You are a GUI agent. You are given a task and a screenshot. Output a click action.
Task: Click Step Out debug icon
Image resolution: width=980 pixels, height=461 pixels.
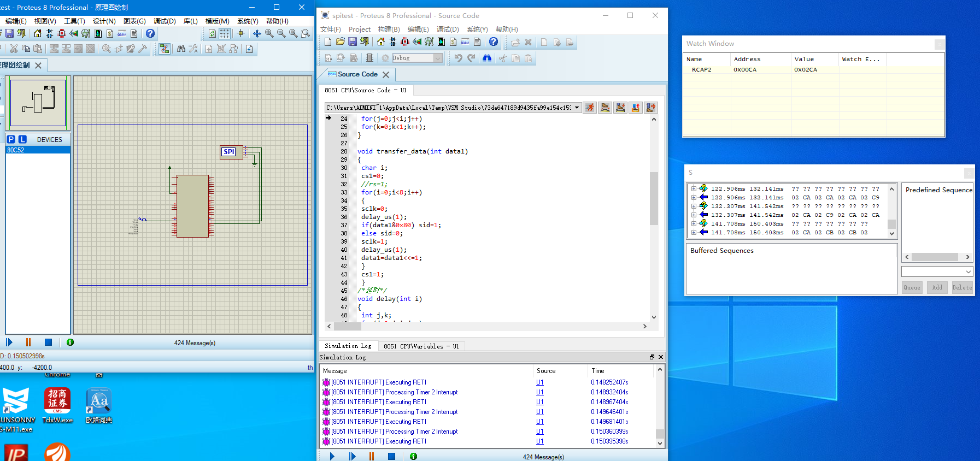tap(636, 108)
